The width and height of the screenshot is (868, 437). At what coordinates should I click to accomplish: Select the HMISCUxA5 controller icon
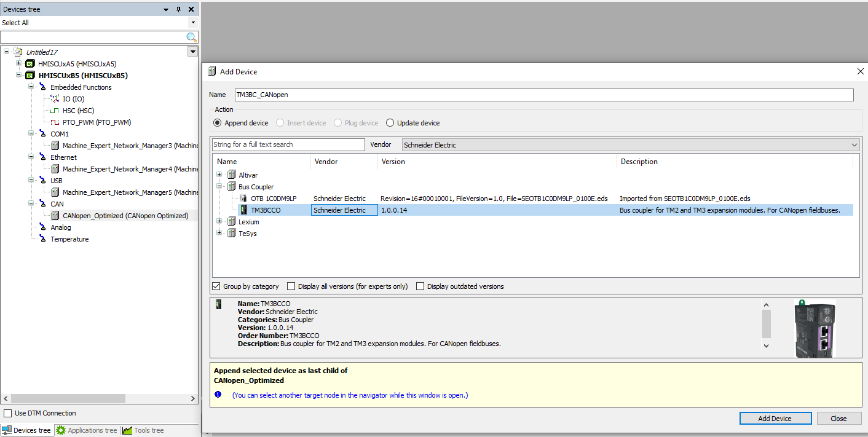click(30, 64)
